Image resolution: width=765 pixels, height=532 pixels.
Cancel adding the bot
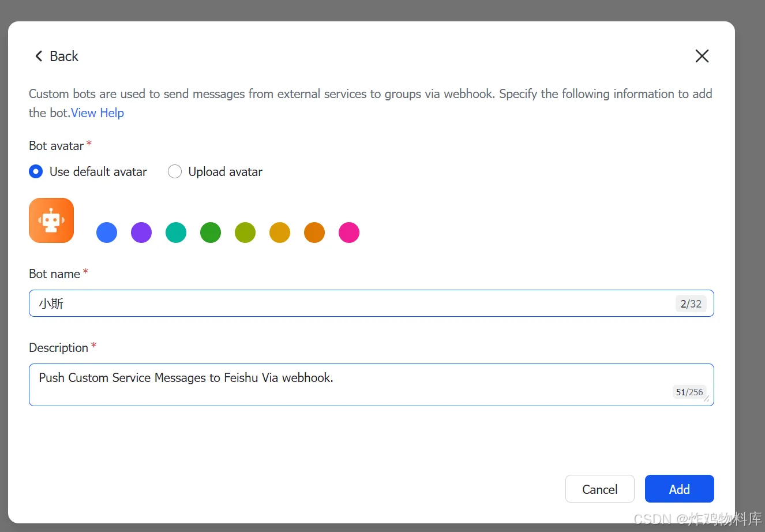point(600,489)
